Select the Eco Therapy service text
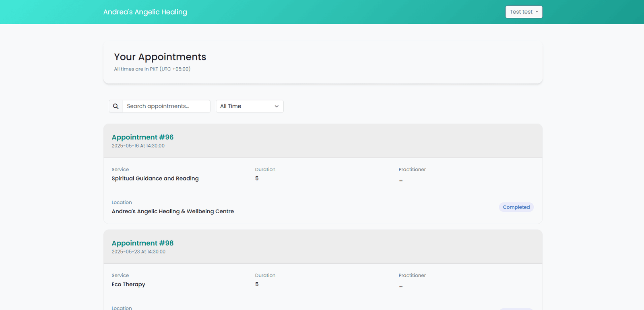Viewport: 644px width, 310px height. point(128,285)
